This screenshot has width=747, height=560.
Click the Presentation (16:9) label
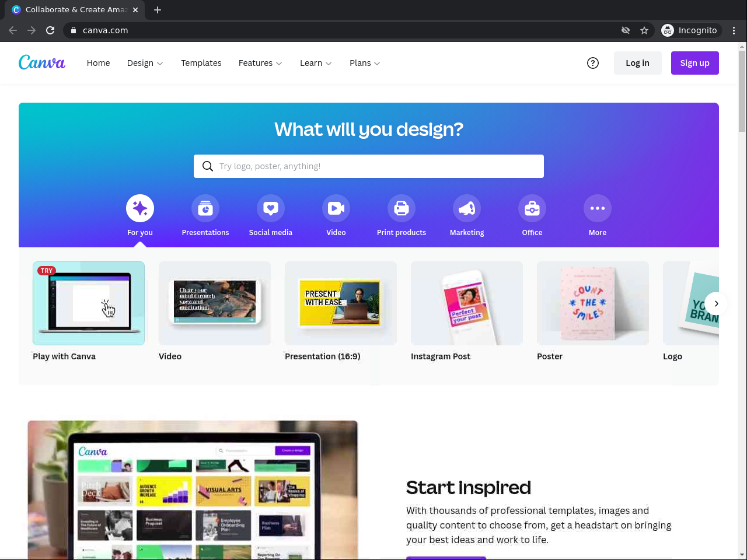point(323,356)
